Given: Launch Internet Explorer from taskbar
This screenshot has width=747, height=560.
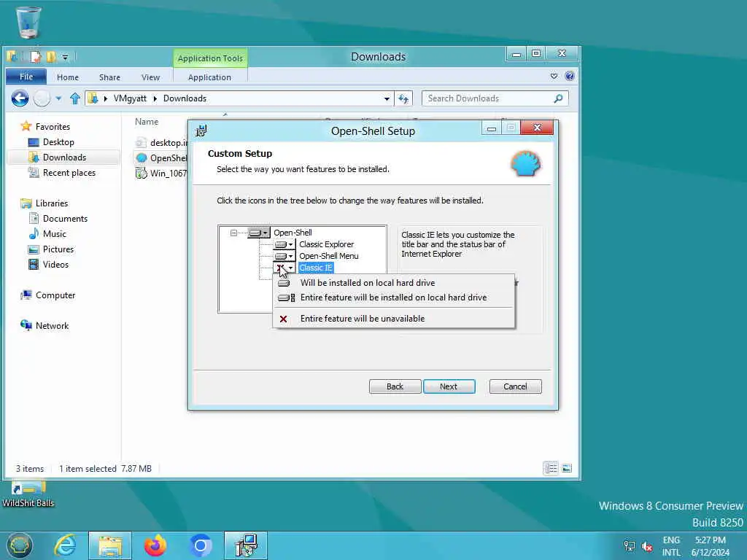Looking at the screenshot, I should pos(65,545).
